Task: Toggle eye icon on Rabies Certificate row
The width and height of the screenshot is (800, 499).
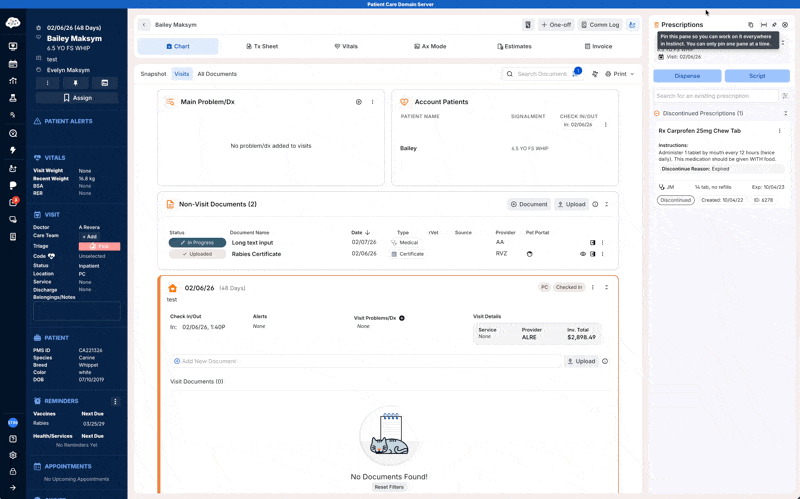Action: pyautogui.click(x=583, y=254)
